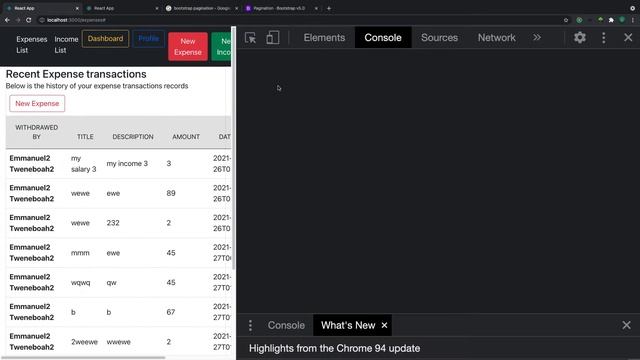The height and width of the screenshot is (360, 640).
Task: Click the Recent Expense transactions heading
Action: (76, 74)
